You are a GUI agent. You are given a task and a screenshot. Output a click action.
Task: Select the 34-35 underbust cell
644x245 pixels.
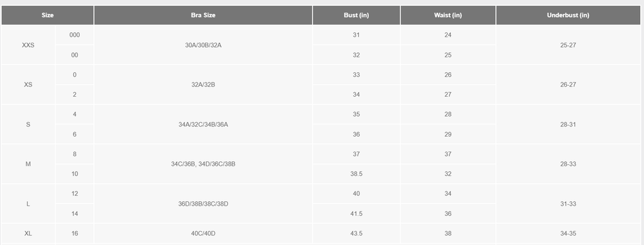click(x=568, y=233)
